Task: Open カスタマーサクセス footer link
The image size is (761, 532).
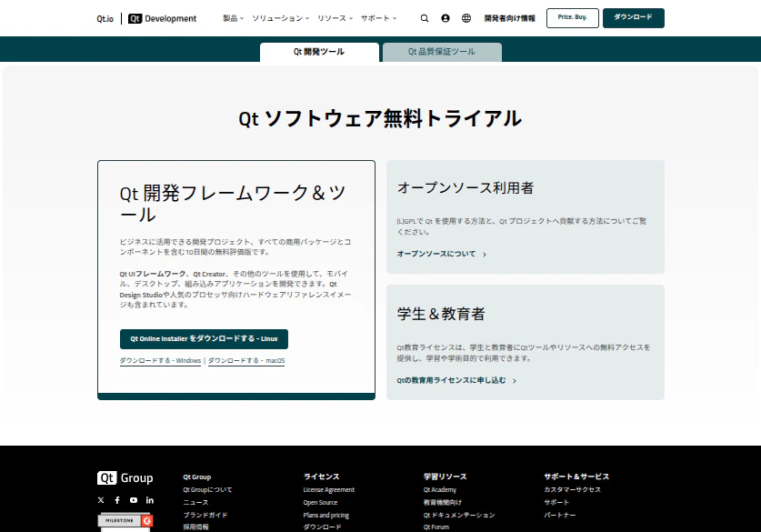Action: pos(572,490)
